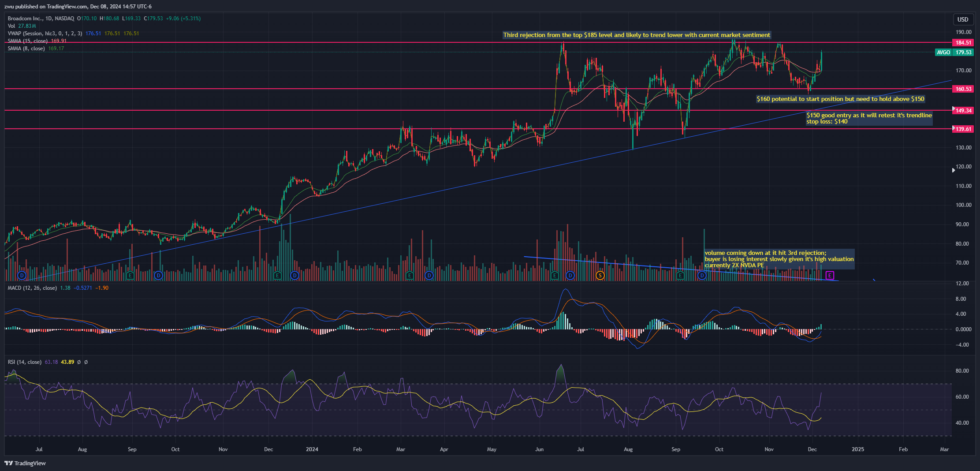Image resolution: width=980 pixels, height=471 pixels.
Task: Select the VWAP indicator legend
Action: pos(45,34)
